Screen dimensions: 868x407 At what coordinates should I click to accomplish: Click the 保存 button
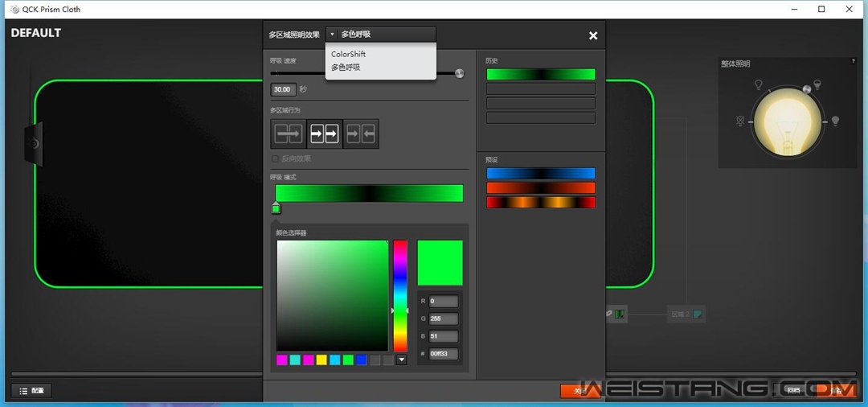836,391
